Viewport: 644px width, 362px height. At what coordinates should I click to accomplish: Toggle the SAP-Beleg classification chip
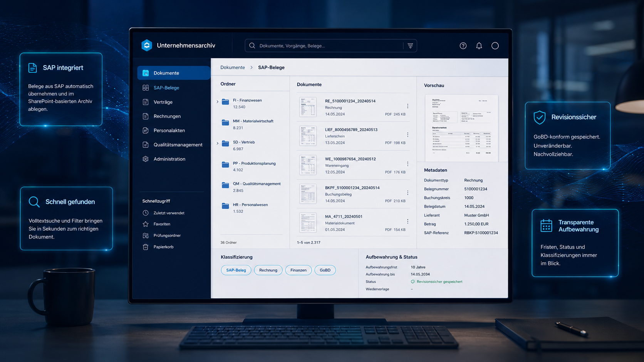point(236,270)
